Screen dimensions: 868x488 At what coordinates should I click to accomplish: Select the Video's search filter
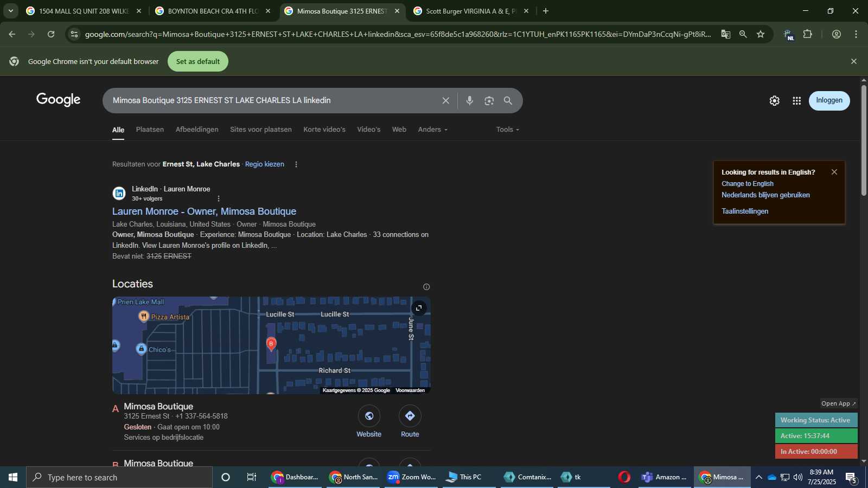[369, 130]
